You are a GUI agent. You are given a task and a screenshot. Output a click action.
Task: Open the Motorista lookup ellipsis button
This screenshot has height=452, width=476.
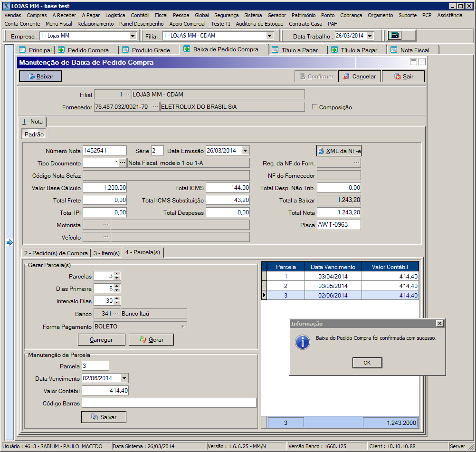click(x=106, y=225)
